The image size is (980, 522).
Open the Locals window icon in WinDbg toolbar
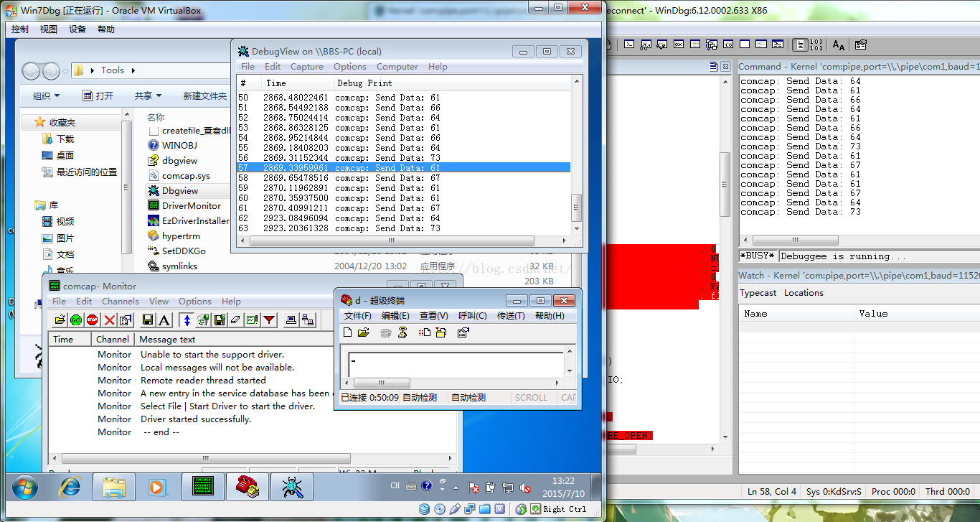point(662,45)
